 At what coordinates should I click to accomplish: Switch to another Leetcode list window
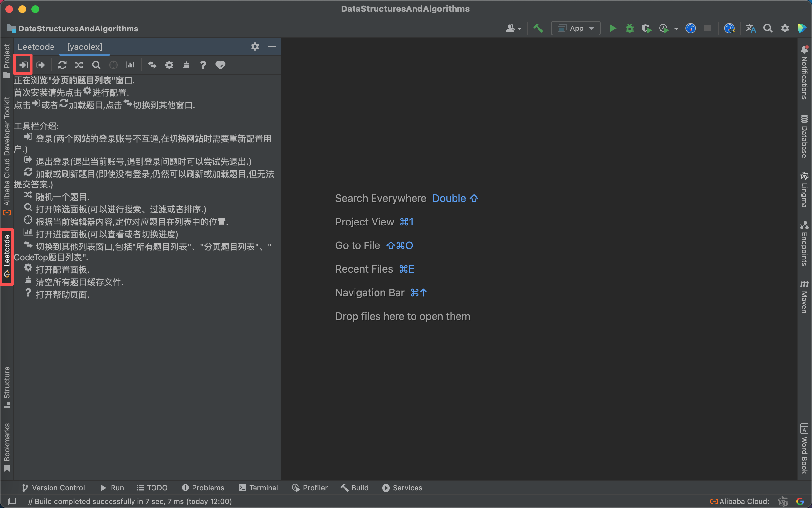coord(152,65)
